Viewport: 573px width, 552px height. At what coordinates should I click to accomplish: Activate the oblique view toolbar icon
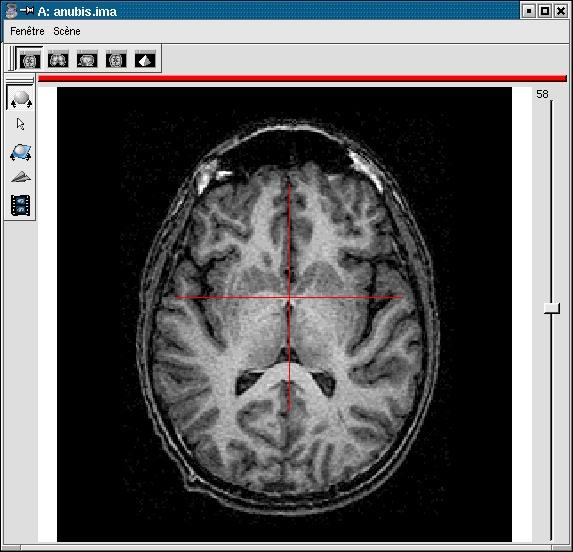click(116, 60)
